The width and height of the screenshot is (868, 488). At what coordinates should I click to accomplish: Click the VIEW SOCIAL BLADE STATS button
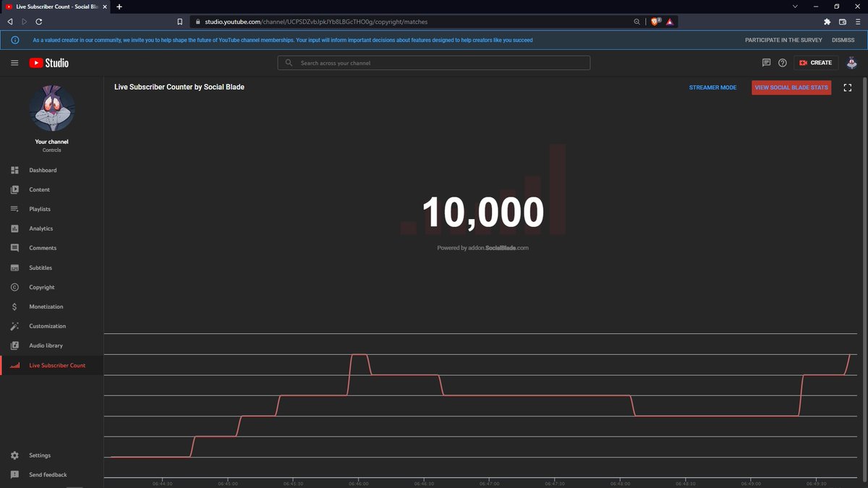click(x=791, y=87)
